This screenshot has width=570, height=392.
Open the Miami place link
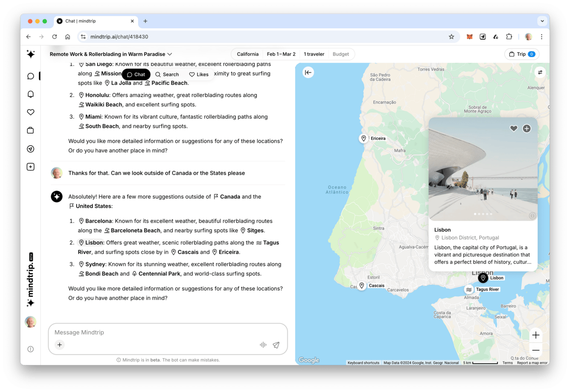90,117
